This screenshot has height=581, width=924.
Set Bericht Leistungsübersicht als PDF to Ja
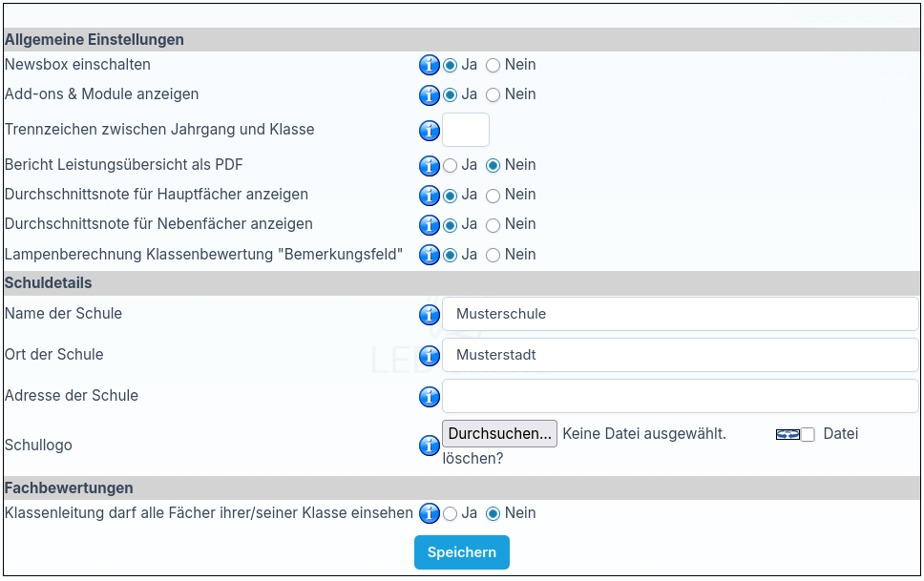tap(451, 166)
